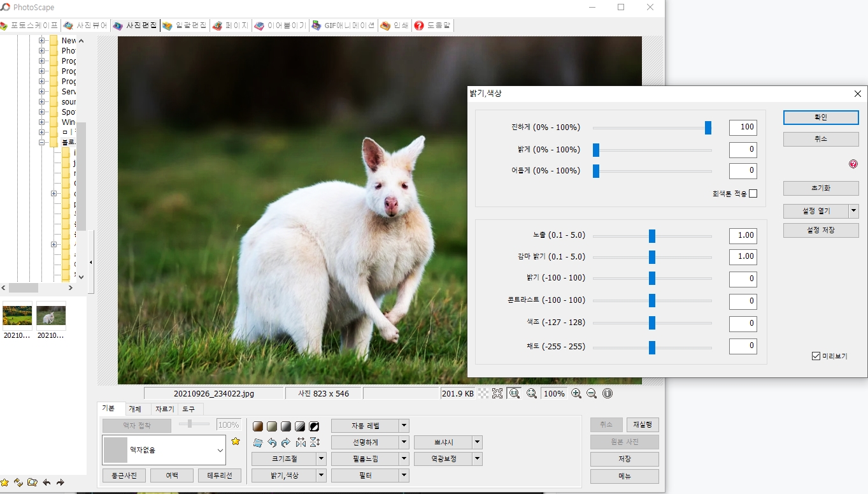Flip the photo vertically
Image resolution: width=868 pixels, height=494 pixels.
(315, 442)
